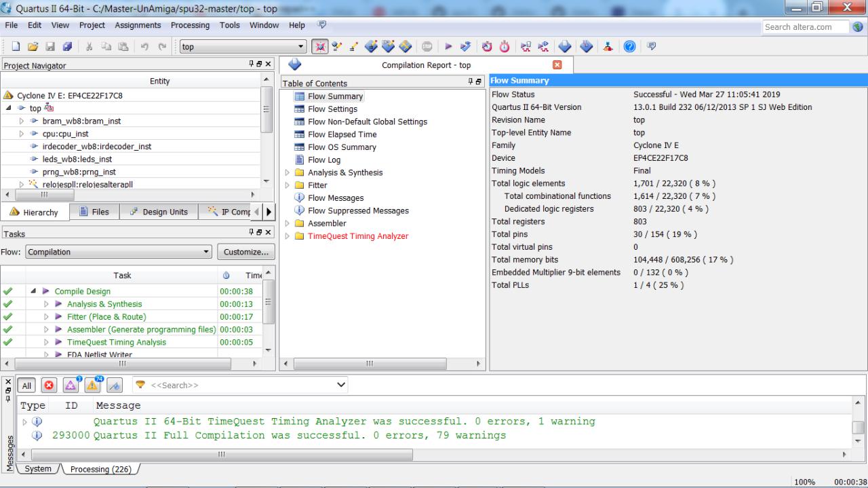Image resolution: width=868 pixels, height=488 pixels.
Task: Open the Assignments menu
Action: [x=138, y=25]
